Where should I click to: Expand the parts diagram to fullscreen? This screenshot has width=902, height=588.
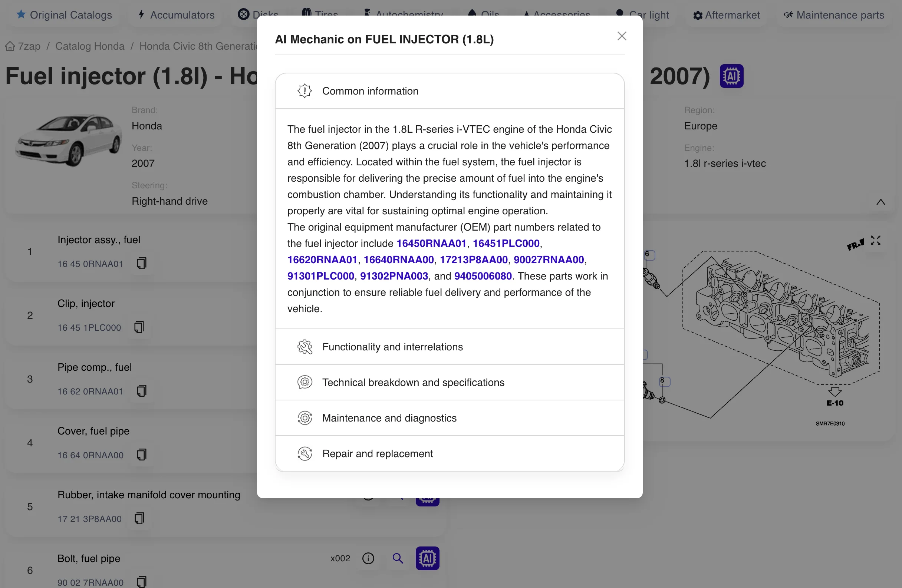(x=875, y=240)
